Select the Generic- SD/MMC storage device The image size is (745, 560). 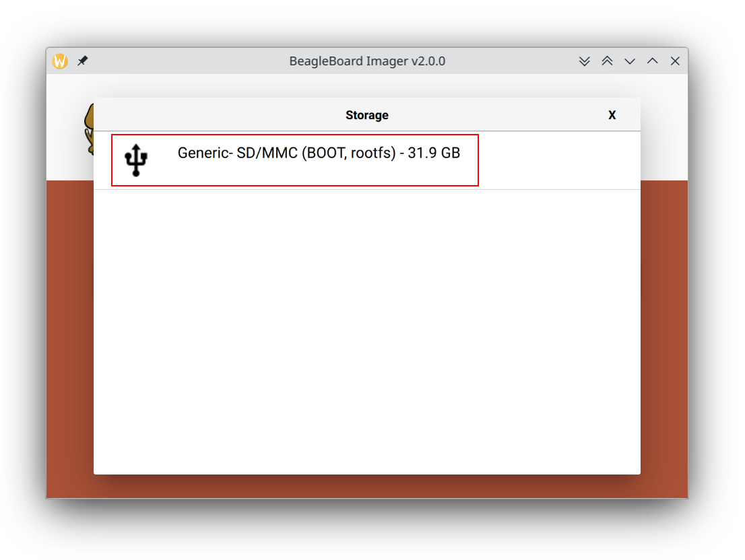295,160
